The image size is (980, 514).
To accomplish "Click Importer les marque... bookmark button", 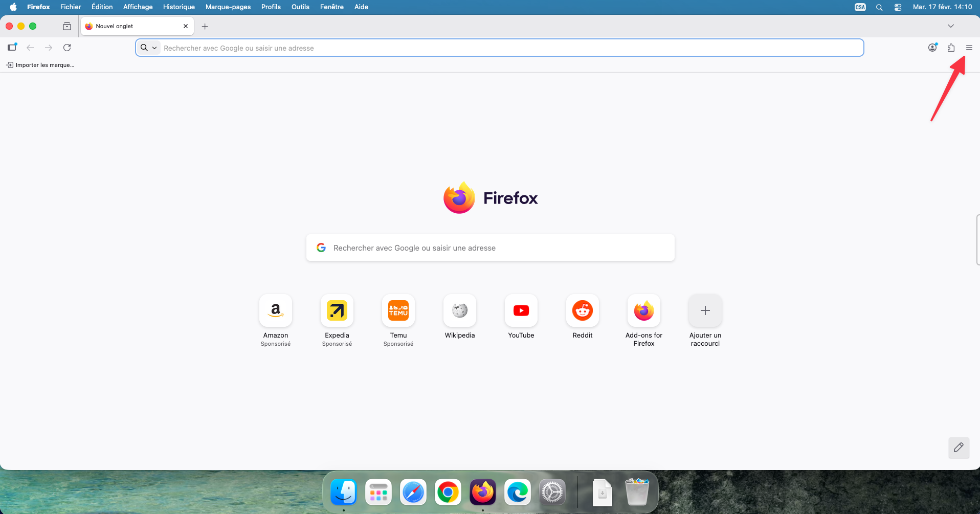I will (40, 65).
